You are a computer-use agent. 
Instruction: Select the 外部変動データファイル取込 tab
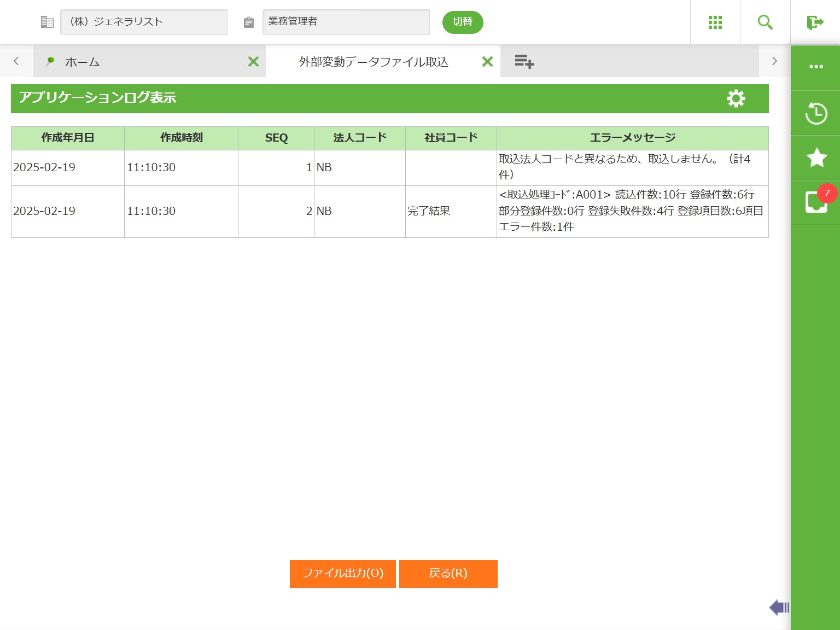pos(374,62)
